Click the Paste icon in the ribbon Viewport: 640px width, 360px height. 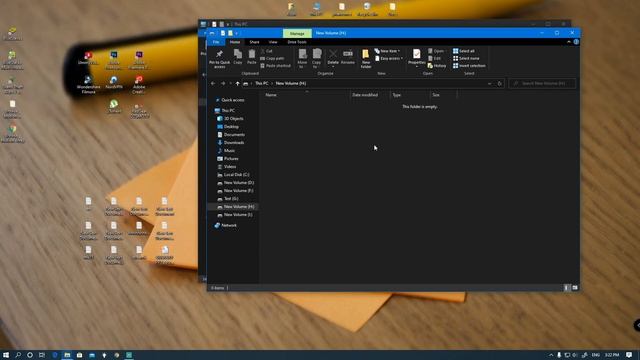[x=252, y=57]
